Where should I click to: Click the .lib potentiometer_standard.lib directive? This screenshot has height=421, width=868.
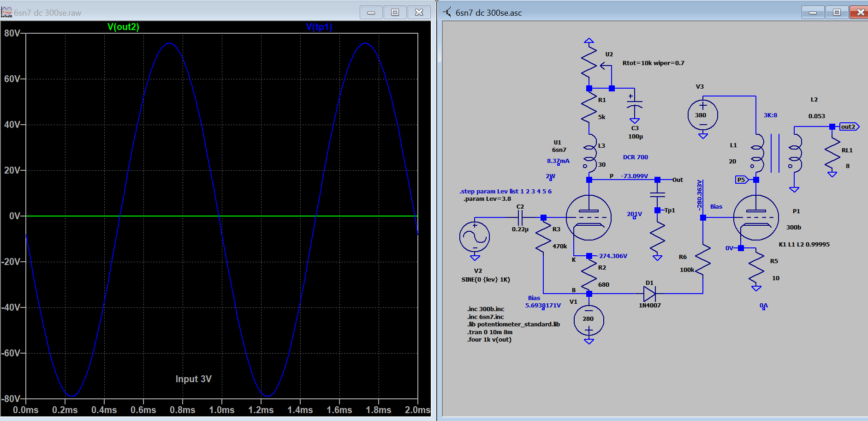514,324
